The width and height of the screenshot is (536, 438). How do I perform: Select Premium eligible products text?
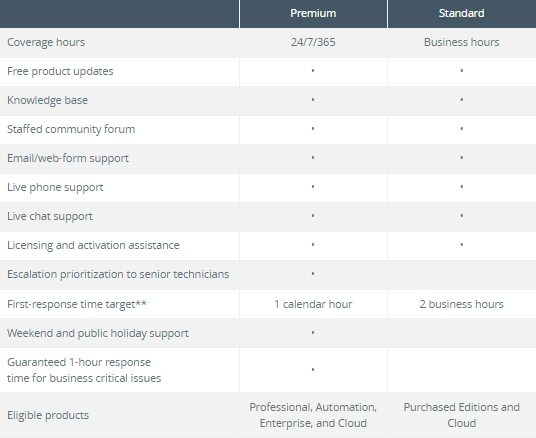(313, 415)
